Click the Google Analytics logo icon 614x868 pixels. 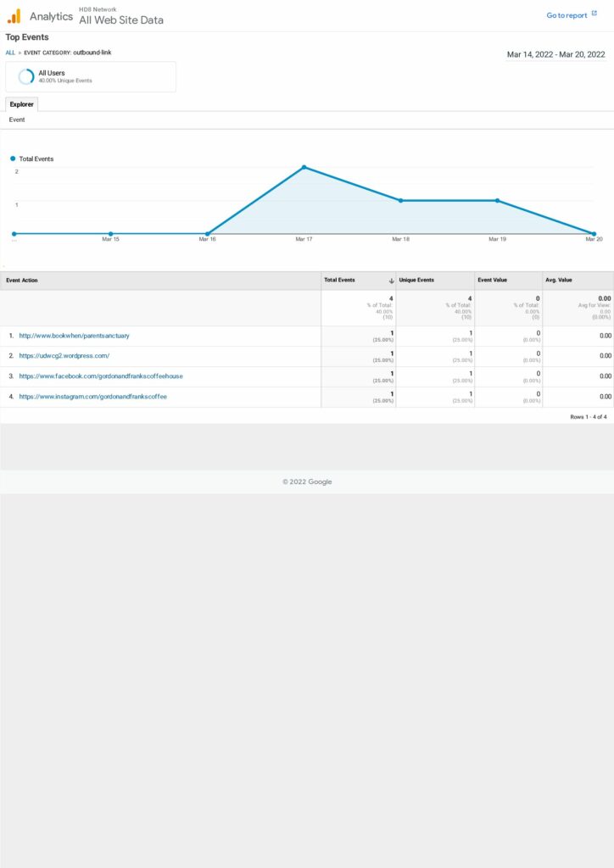pyautogui.click(x=14, y=16)
